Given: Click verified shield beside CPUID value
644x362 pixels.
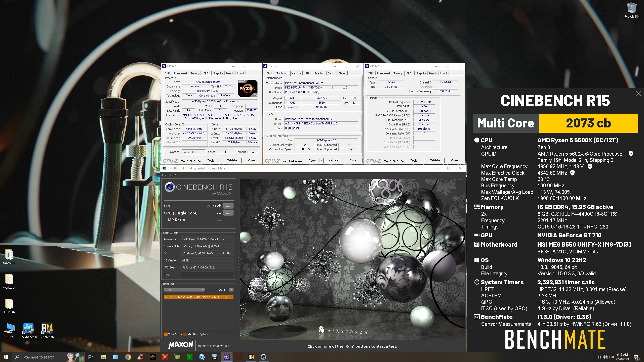Looking at the screenshot, I should tap(631, 154).
